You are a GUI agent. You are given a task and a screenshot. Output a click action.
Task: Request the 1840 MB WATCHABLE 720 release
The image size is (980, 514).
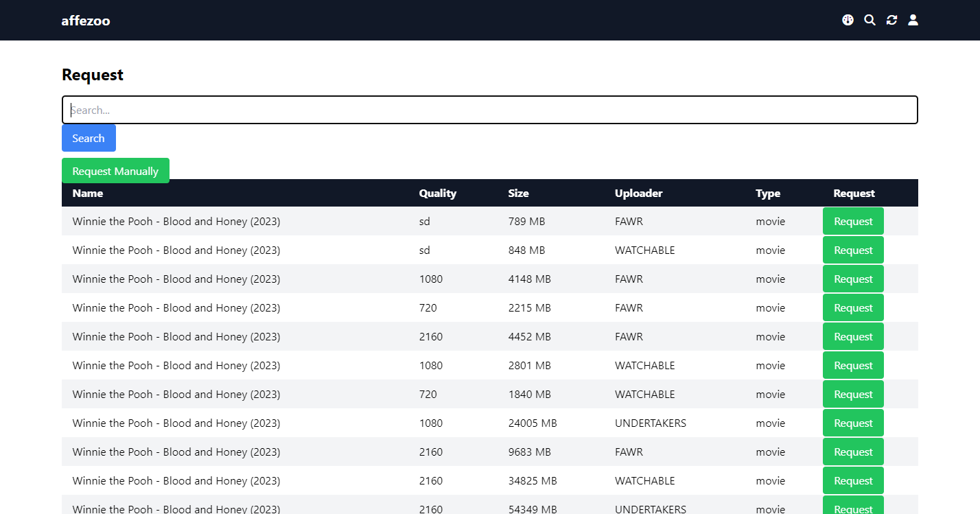853,394
